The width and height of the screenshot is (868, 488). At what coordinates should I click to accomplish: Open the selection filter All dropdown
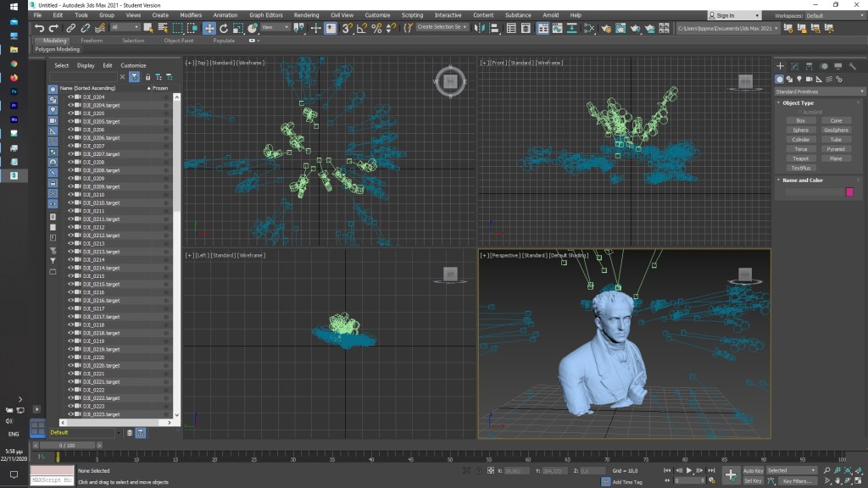point(125,28)
